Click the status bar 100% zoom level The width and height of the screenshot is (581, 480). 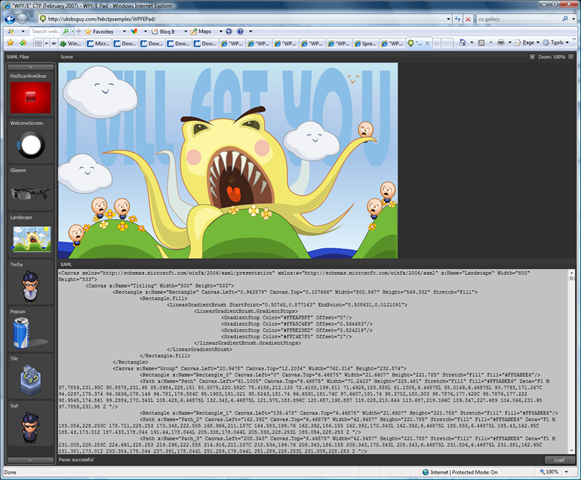[549, 472]
